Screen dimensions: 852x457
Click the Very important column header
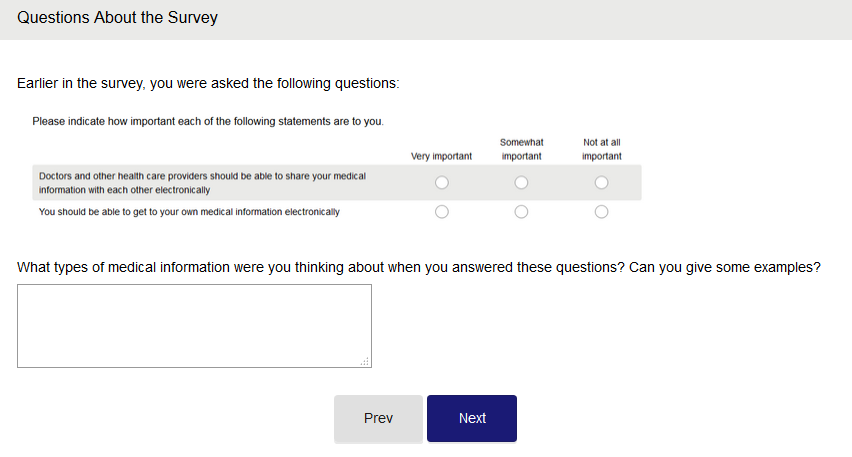[441, 156]
